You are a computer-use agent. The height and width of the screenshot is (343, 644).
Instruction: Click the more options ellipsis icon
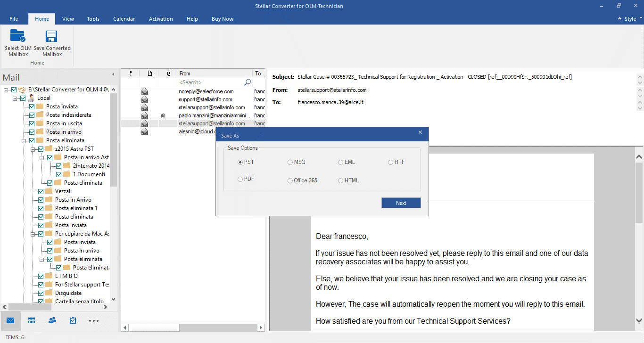[94, 321]
